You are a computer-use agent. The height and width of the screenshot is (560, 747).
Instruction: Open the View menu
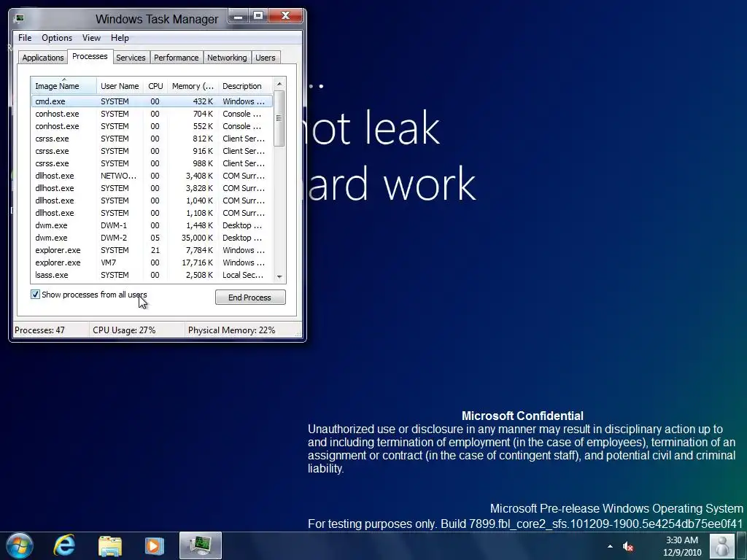point(91,38)
